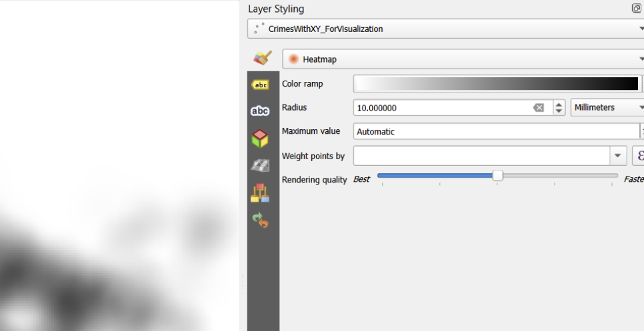Open the Heatmap renderer type dropdown
Image resolution: width=644 pixels, height=331 pixels.
[x=639, y=59]
